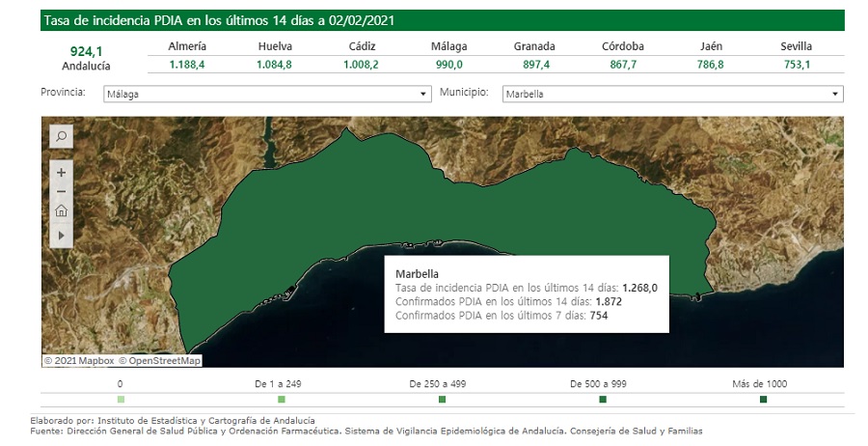Select the legend swatch De 500 a 999

click(x=603, y=400)
